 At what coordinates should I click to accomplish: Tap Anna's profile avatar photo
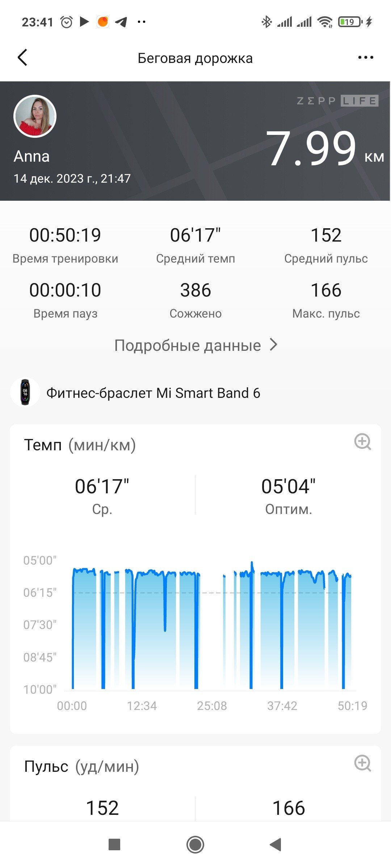[35, 116]
